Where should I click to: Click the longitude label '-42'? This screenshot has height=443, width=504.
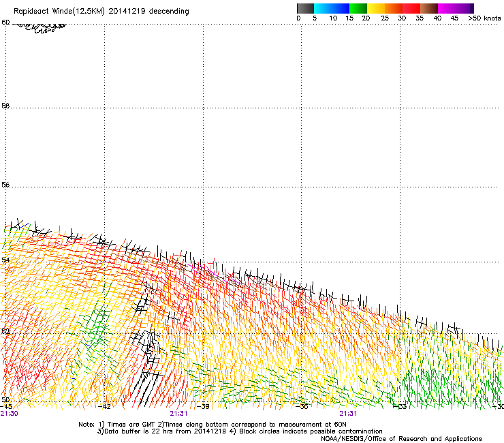click(104, 407)
